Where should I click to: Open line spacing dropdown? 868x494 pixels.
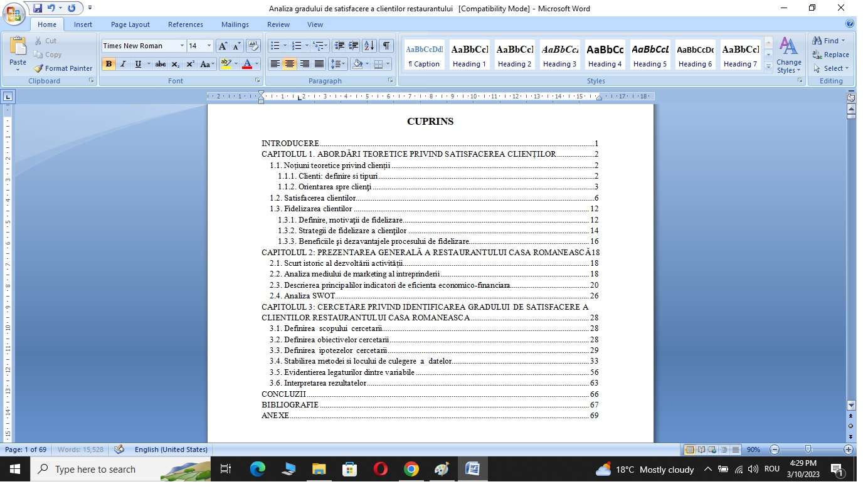338,64
